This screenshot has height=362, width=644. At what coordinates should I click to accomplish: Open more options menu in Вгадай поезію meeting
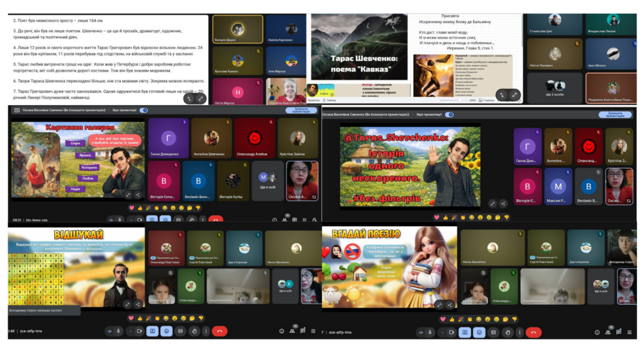click(x=519, y=332)
